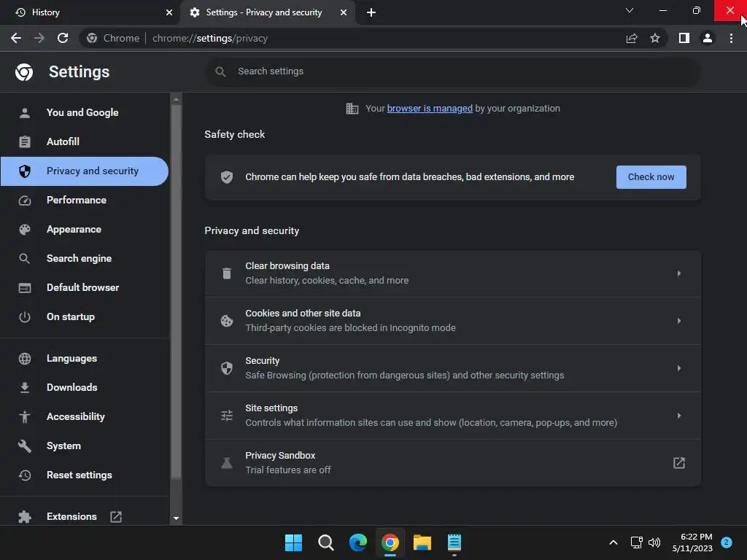Screen dimensions: 747x560
Task: Open File Explorer from taskbar
Action: pyautogui.click(x=422, y=542)
